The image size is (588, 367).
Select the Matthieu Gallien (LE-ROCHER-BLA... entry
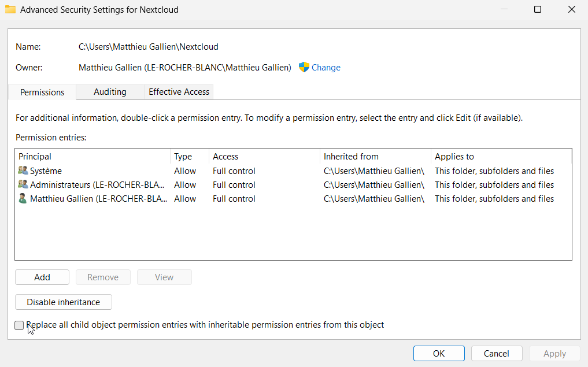[293, 199]
